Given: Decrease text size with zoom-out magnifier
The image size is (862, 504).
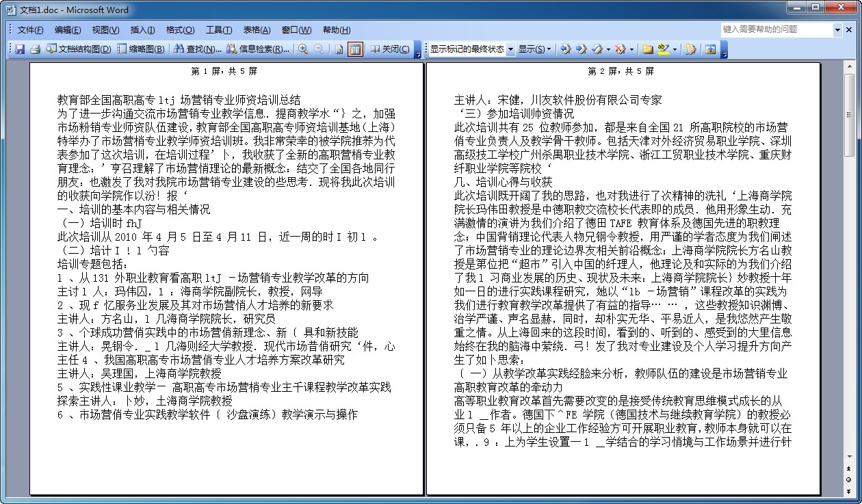Looking at the screenshot, I should tap(319, 49).
